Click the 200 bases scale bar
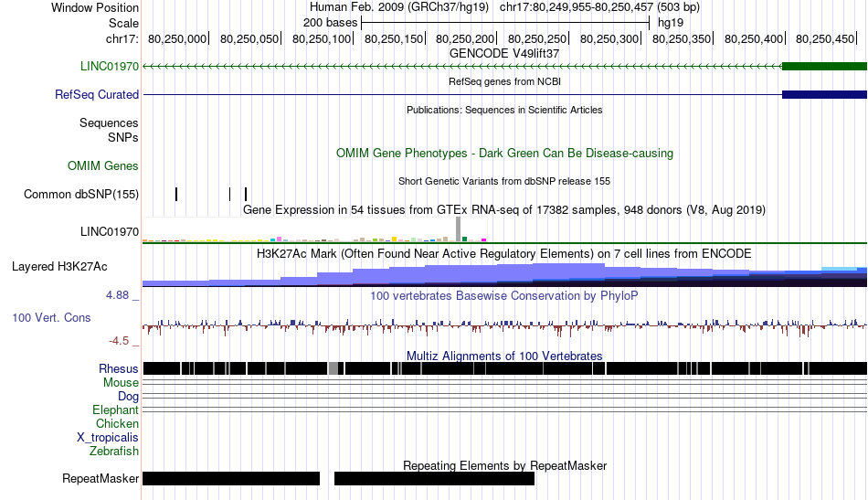 pyautogui.click(x=505, y=23)
